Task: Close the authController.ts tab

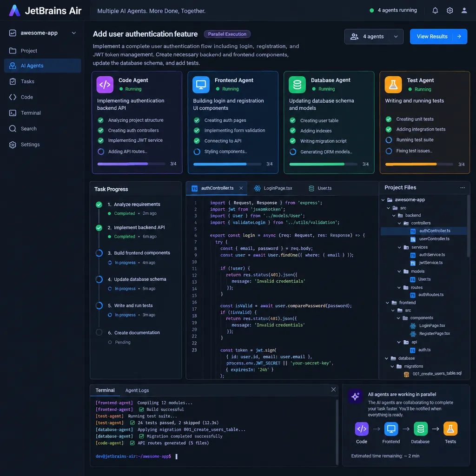Action: point(241,188)
